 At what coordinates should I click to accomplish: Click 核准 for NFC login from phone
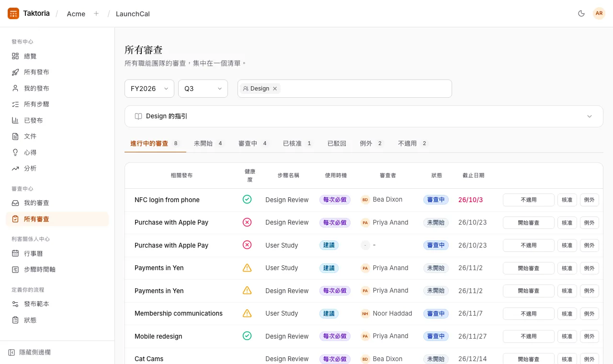(x=567, y=200)
